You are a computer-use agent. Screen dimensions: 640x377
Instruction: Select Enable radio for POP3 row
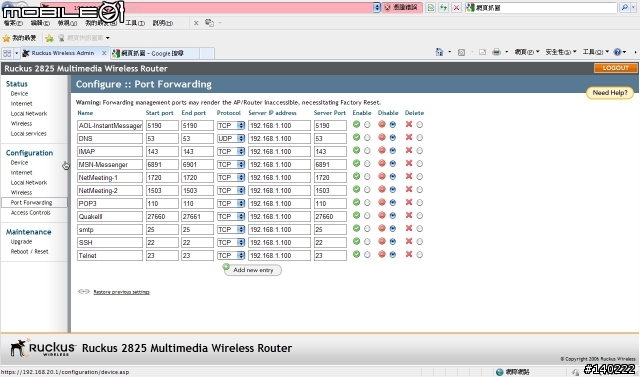(367, 203)
